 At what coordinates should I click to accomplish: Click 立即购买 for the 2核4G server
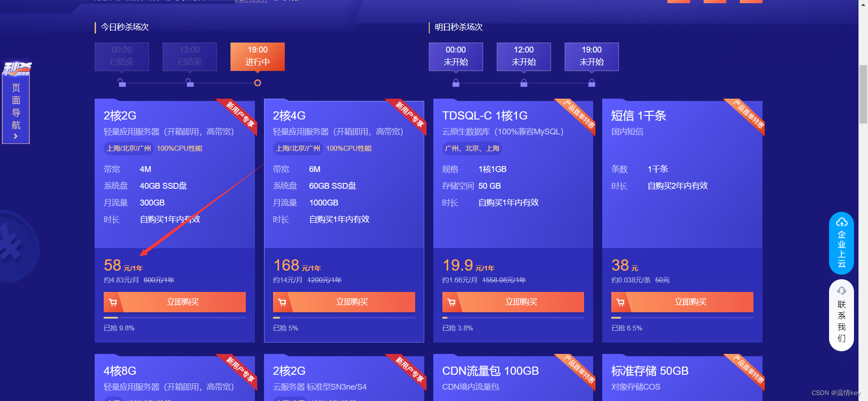coord(344,302)
